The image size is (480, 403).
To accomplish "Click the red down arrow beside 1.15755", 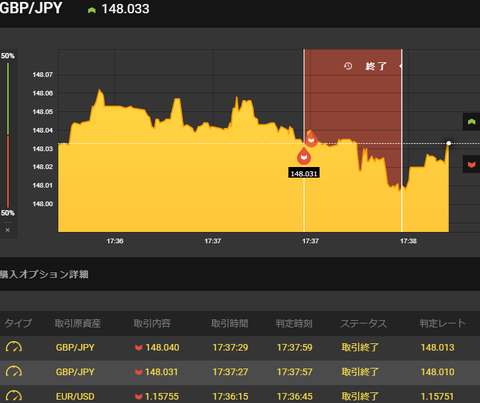I will coord(139,397).
